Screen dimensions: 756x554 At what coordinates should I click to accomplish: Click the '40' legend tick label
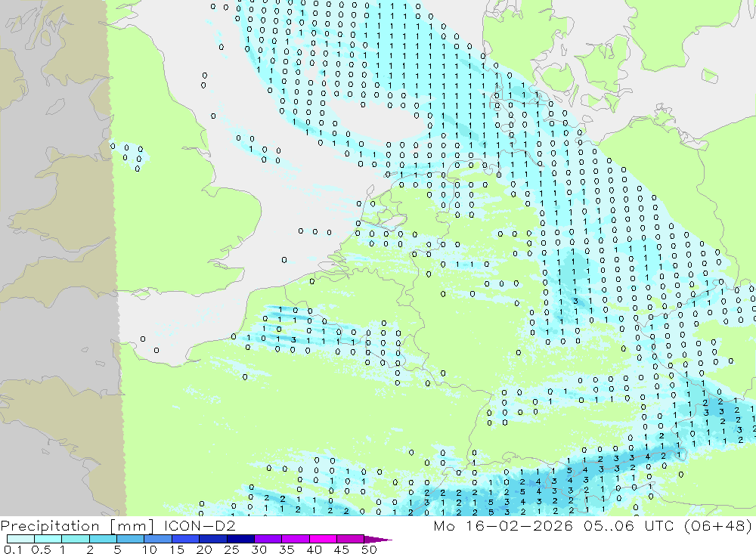314,549
